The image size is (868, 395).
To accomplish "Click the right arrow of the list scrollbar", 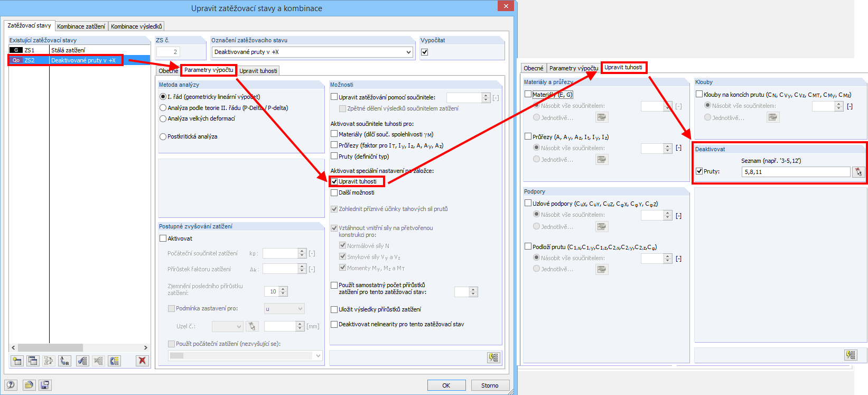I will pyautogui.click(x=146, y=347).
